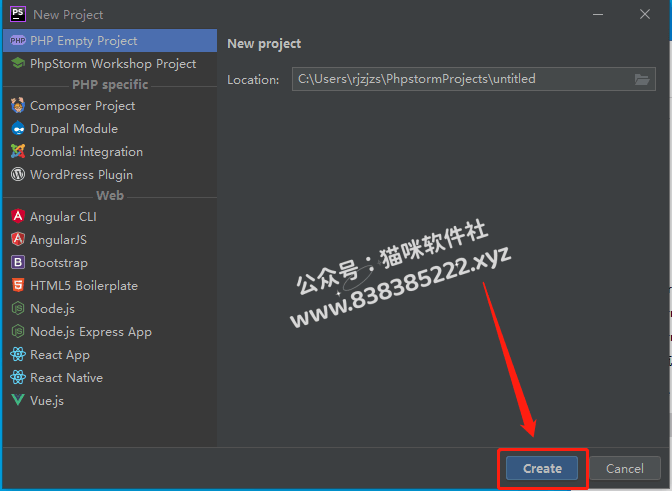The width and height of the screenshot is (672, 491).
Task: Choose PHP Empty Project template
Action: pyautogui.click(x=110, y=41)
